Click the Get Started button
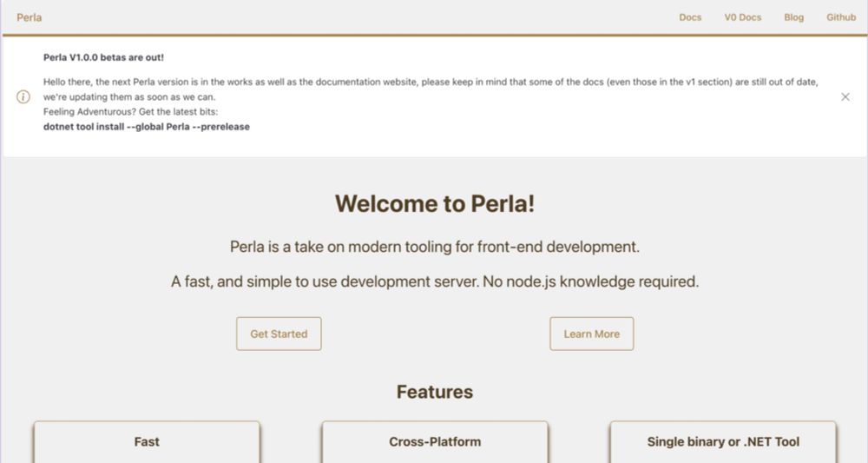This screenshot has width=868, height=463. [279, 334]
